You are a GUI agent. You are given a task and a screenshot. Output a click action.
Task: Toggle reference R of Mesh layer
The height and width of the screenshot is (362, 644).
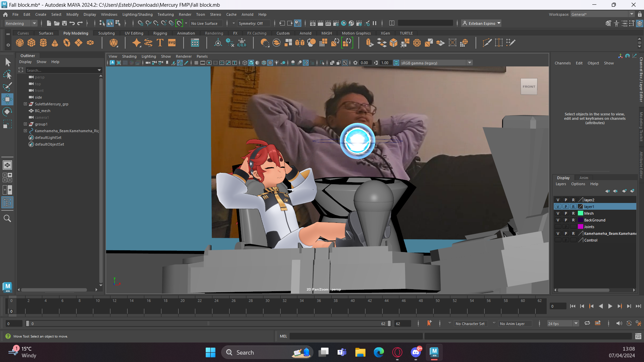click(x=574, y=213)
